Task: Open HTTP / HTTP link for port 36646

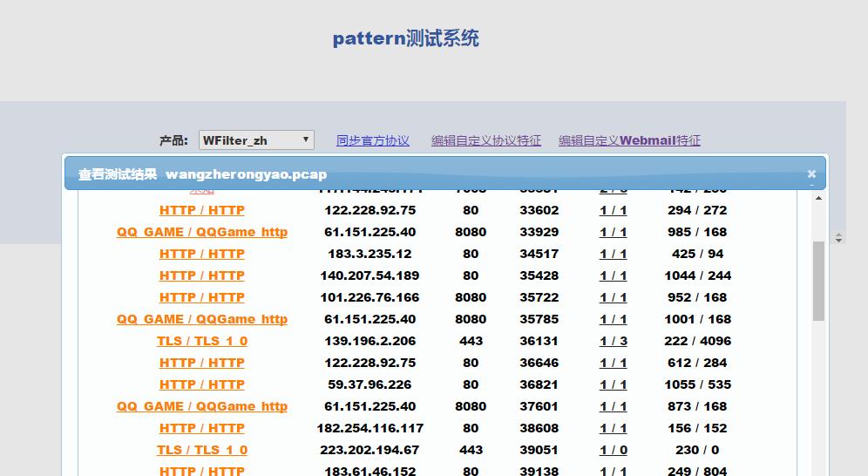Action: (x=202, y=363)
